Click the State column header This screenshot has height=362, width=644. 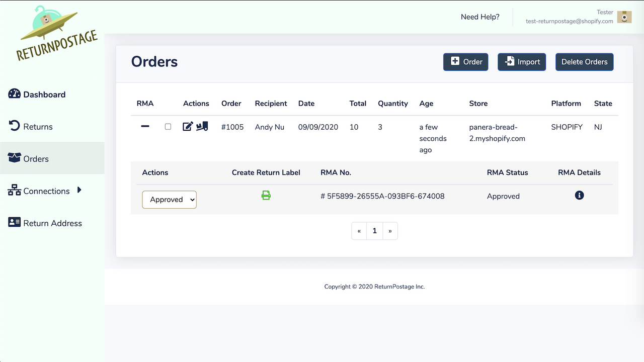[x=603, y=103]
